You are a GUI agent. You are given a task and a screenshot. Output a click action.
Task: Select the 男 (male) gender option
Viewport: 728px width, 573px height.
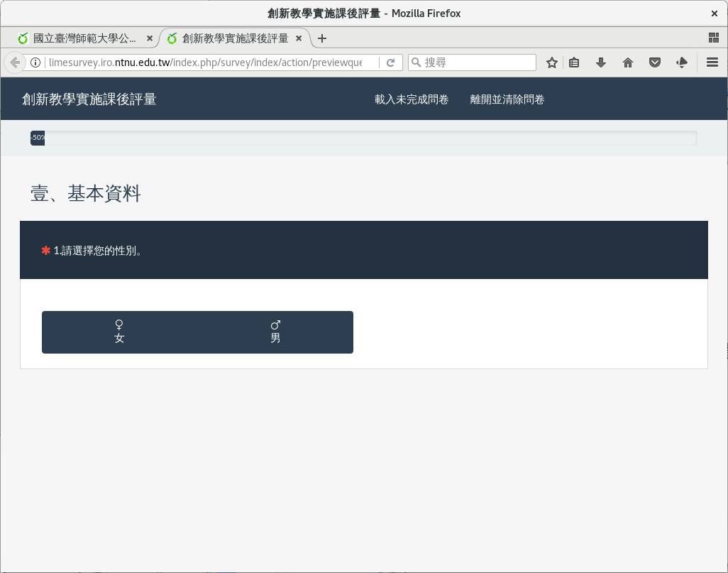275,332
